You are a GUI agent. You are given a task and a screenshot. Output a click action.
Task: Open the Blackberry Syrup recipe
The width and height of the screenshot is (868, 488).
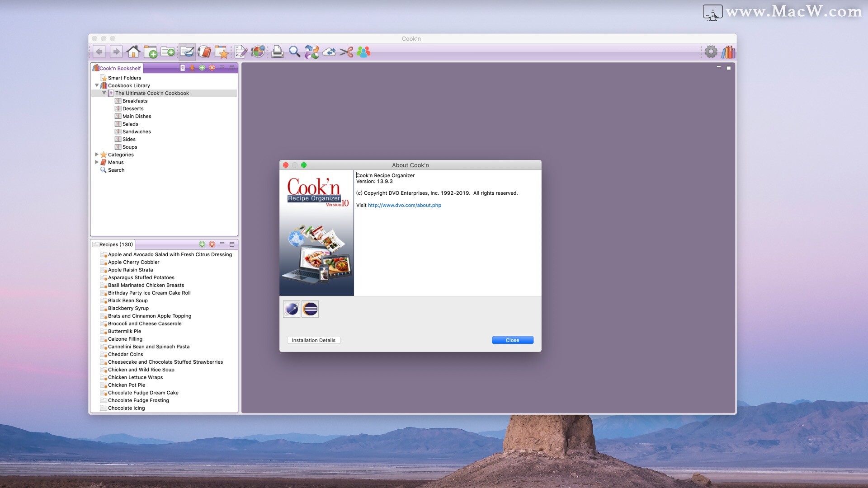point(128,308)
